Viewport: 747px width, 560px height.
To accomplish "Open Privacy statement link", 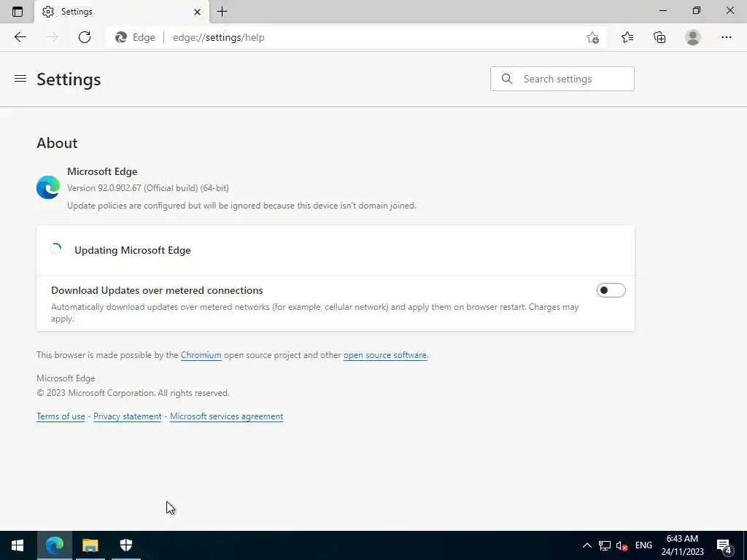I will (127, 416).
